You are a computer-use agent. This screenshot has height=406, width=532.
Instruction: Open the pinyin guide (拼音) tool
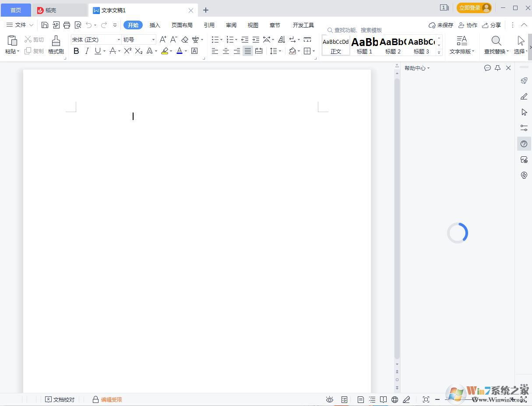pos(196,39)
